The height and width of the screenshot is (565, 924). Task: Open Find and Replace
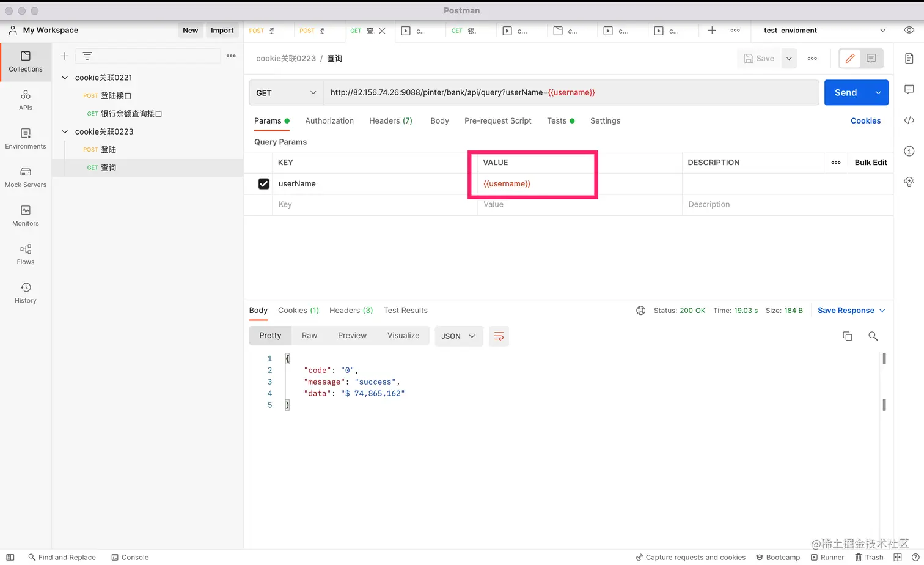[62, 558]
